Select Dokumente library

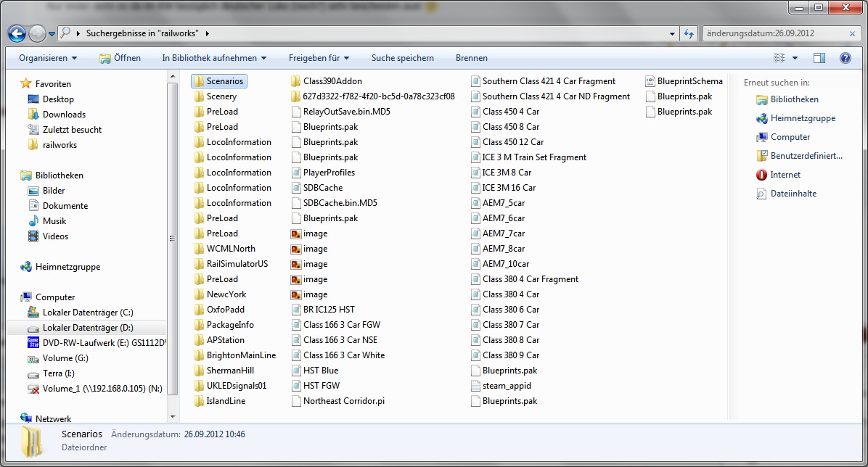tap(65, 206)
